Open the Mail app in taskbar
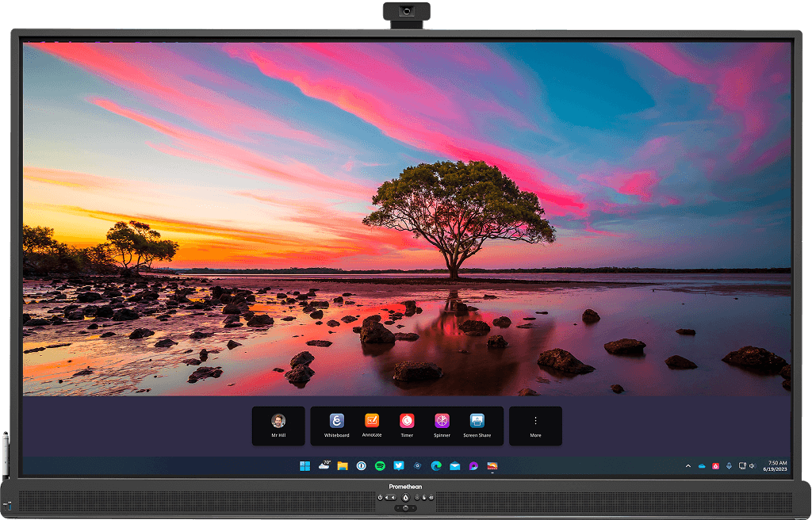Viewport: 812px width, 520px height. coord(455,466)
